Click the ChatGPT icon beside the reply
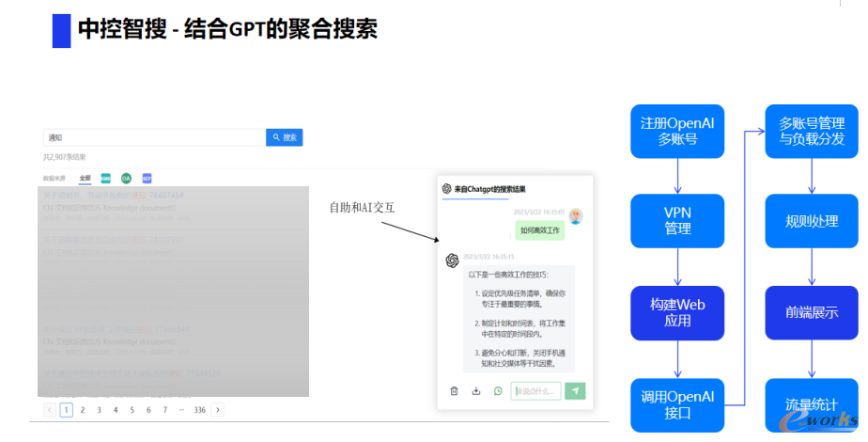868x442 pixels. pos(452,260)
